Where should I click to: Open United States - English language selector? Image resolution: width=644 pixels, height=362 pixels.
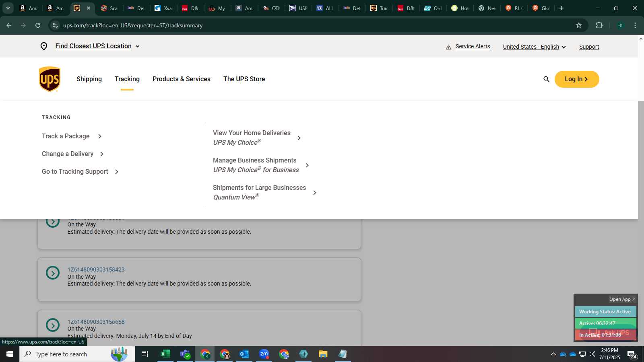click(x=534, y=47)
